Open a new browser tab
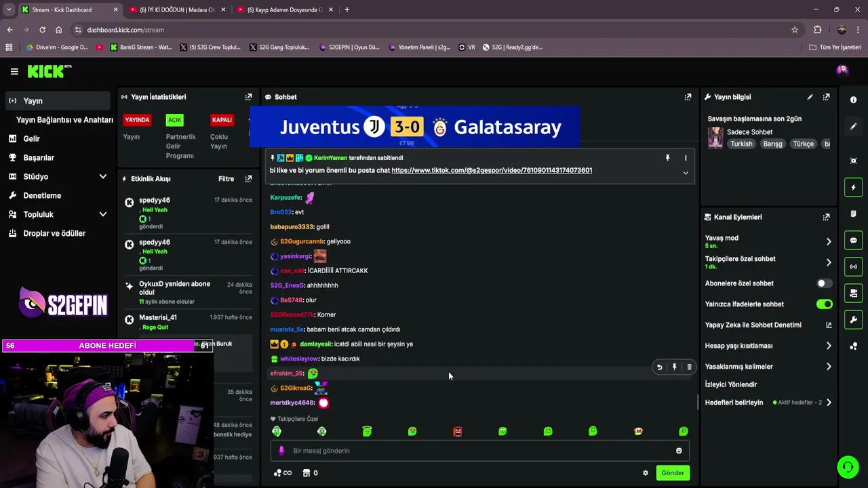Viewport: 868px width, 488px height. click(x=347, y=9)
